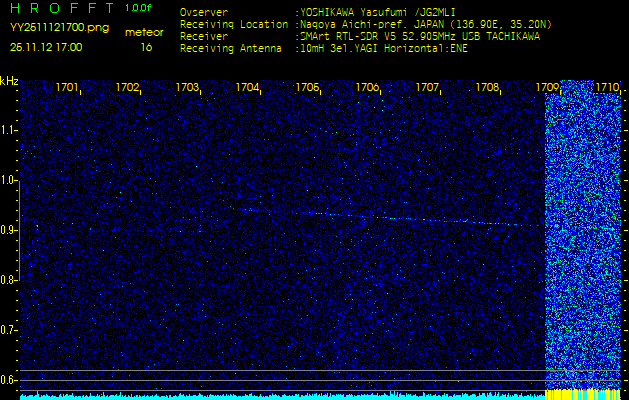
Task: Click the kHz axis unit label
Action: click(9, 81)
